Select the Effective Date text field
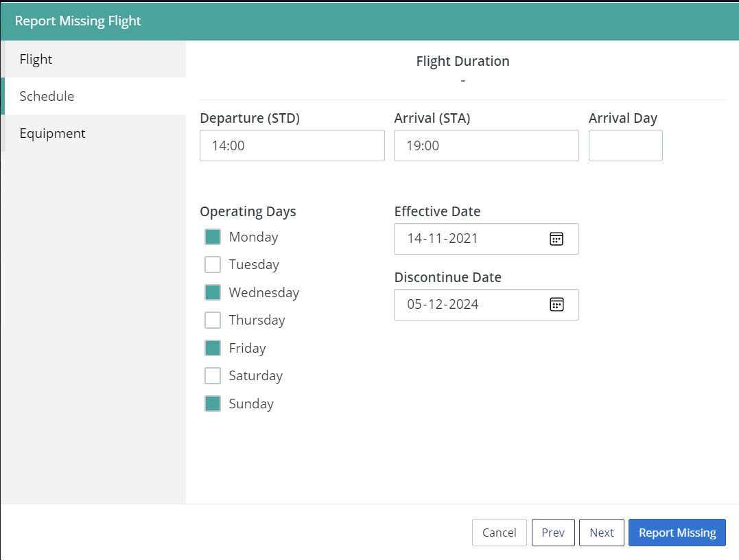739x560 pixels. pos(467,238)
